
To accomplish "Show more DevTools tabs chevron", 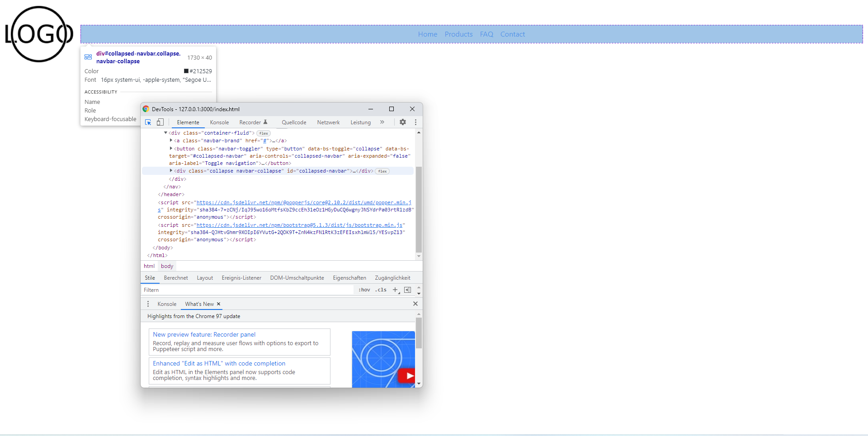I will click(382, 122).
